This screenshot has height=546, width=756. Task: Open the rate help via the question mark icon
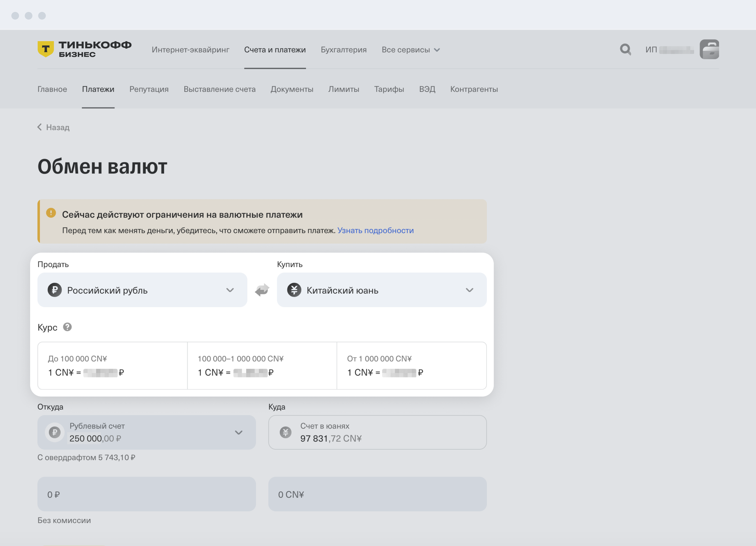(x=67, y=327)
